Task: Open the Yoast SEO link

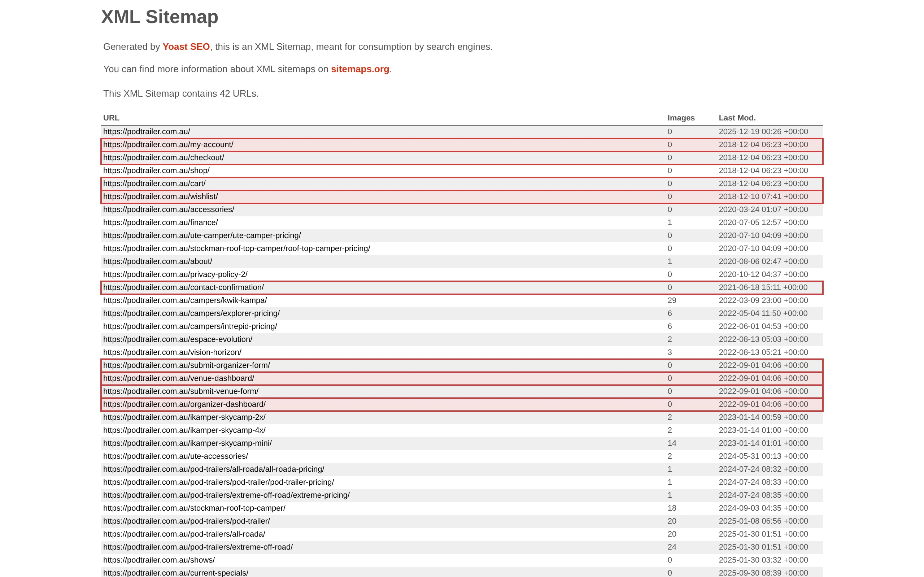Action: pyautogui.click(x=186, y=47)
